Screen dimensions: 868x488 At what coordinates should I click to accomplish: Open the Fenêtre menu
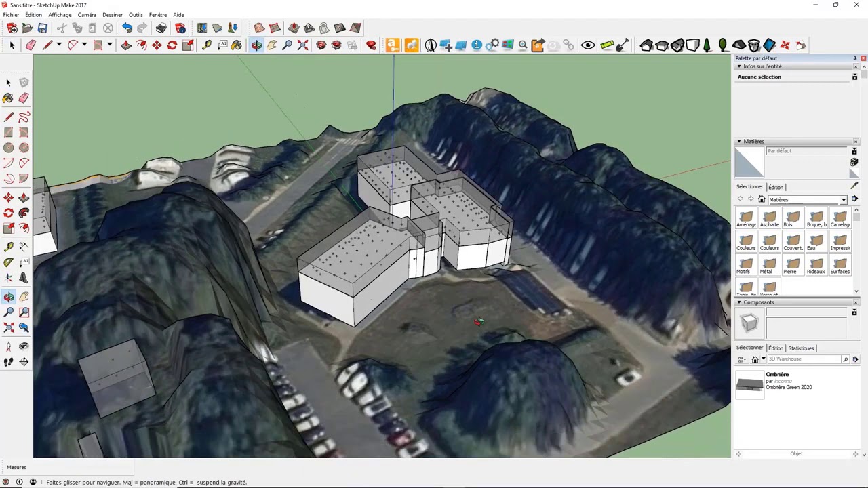pos(158,15)
